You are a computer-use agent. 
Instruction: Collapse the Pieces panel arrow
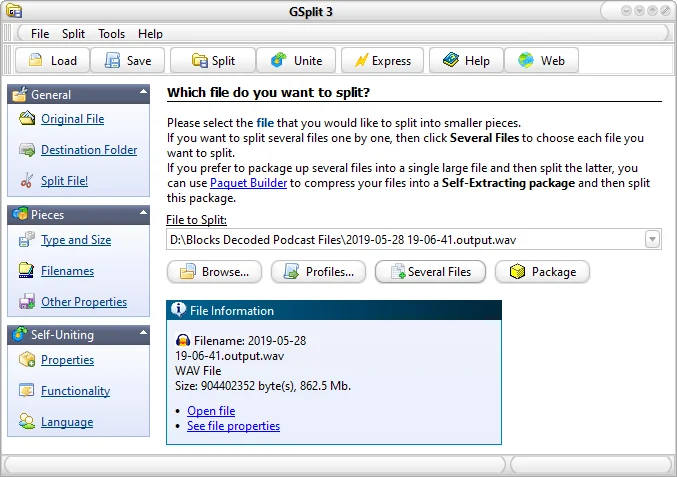(x=143, y=212)
